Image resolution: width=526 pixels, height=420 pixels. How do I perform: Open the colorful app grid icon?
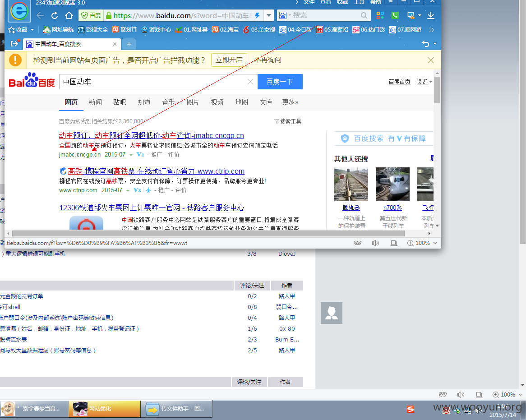click(380, 15)
